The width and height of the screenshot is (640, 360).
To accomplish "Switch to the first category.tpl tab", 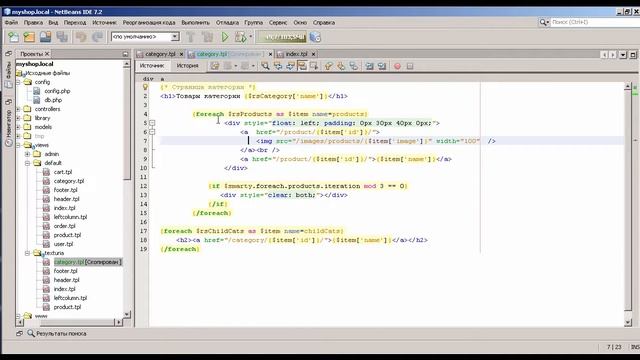I will coord(160,54).
